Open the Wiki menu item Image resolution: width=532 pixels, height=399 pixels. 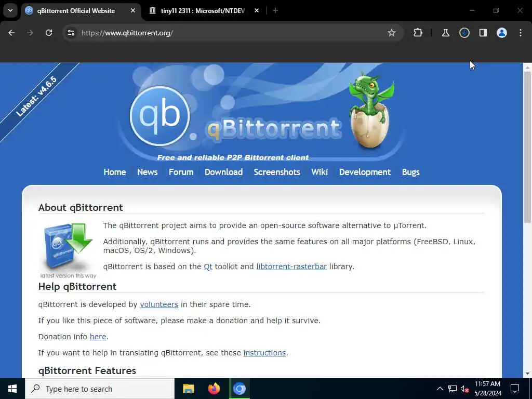pos(320,172)
